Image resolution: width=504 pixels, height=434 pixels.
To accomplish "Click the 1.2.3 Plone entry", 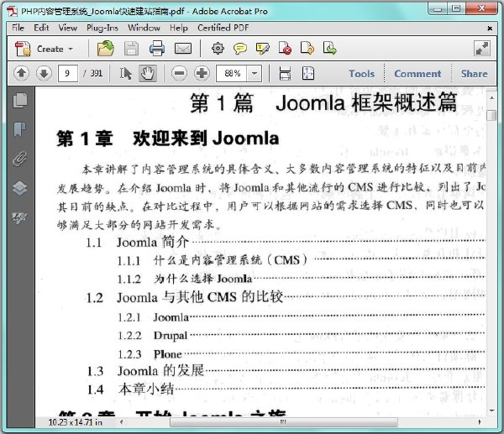I will 301,354.
